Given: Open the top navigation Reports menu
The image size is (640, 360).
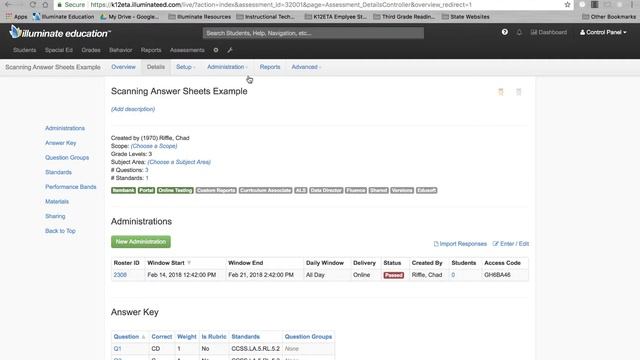Looking at the screenshot, I should click(151, 50).
